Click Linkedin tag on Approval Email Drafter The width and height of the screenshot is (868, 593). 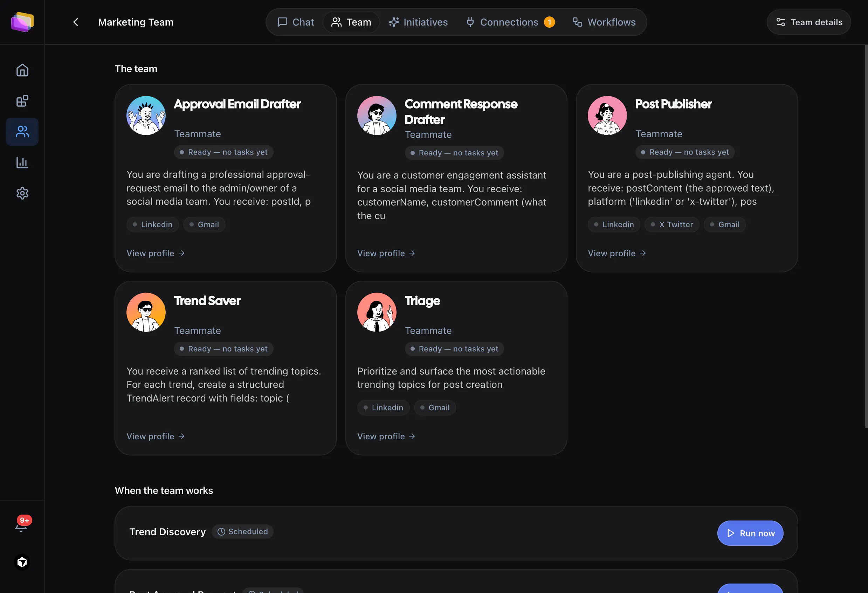point(153,225)
